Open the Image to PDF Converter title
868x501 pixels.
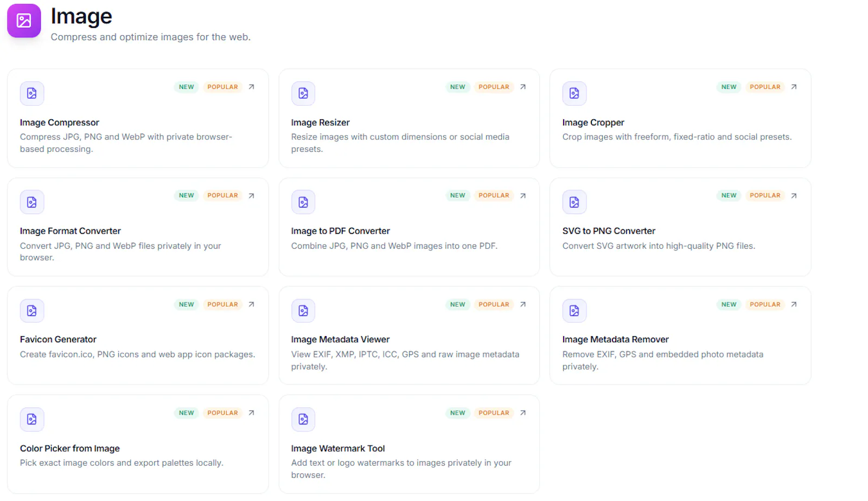point(340,231)
